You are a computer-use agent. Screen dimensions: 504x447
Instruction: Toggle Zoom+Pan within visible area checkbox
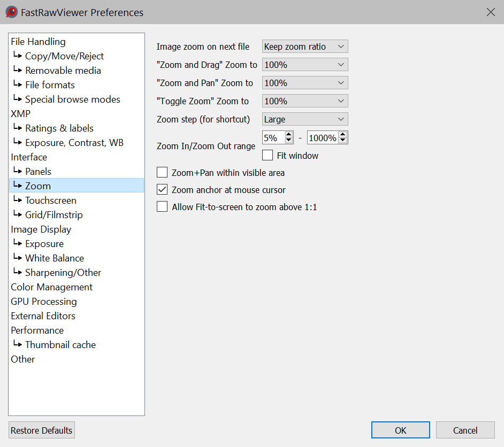point(162,173)
